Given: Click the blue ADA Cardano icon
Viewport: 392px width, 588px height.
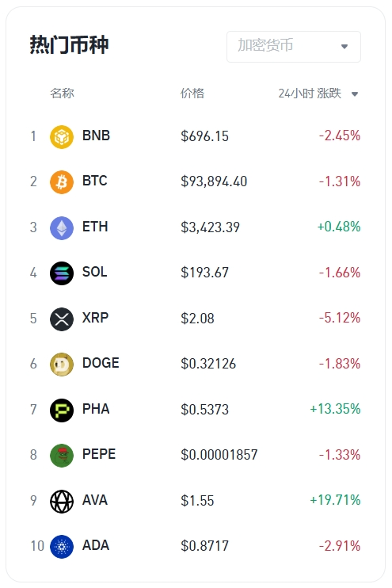Looking at the screenshot, I should click(x=62, y=547).
